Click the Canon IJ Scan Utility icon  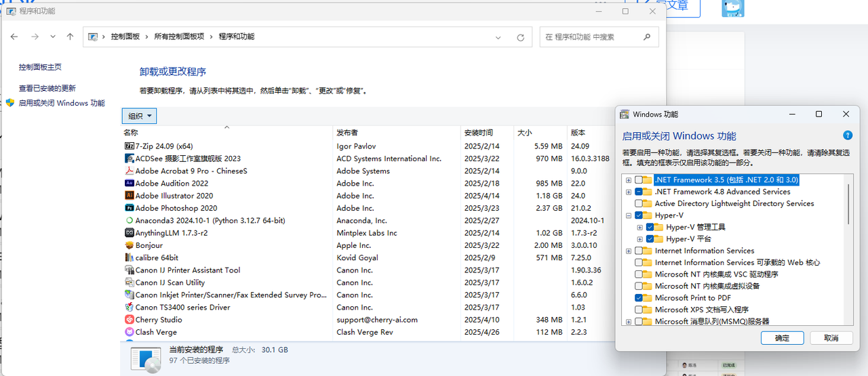tap(130, 283)
